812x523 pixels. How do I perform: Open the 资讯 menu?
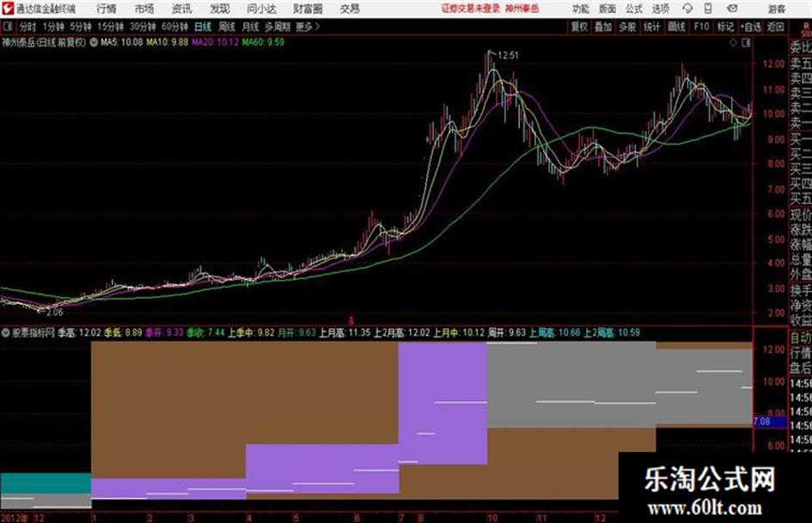(x=182, y=9)
